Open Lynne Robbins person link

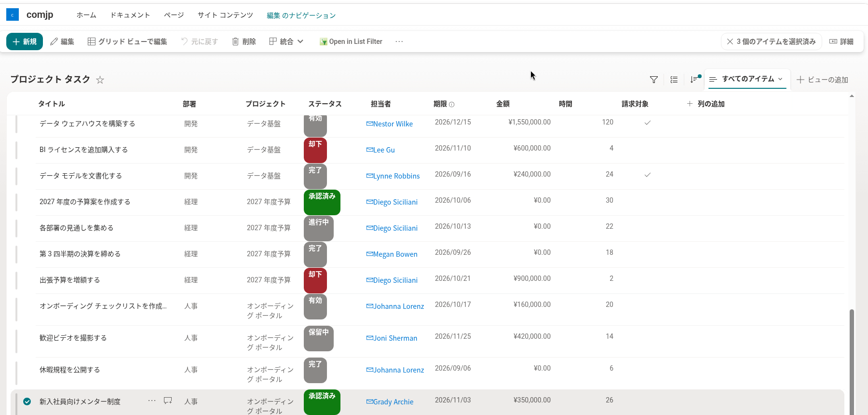coord(396,176)
